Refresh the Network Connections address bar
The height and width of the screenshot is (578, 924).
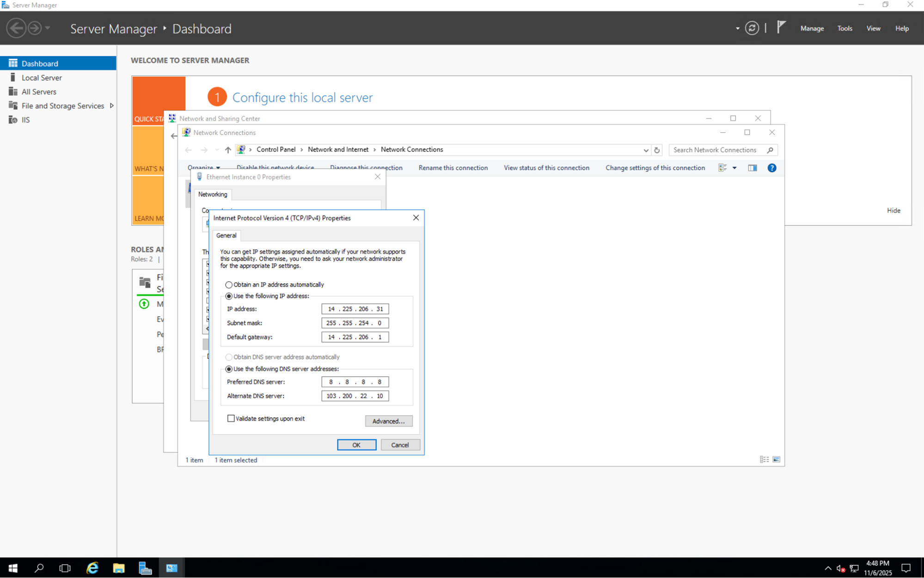point(657,150)
